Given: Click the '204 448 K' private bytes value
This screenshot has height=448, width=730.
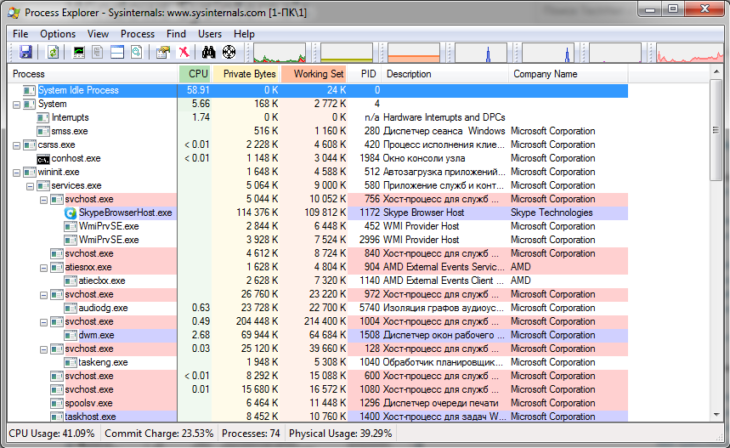Looking at the screenshot, I should [257, 322].
